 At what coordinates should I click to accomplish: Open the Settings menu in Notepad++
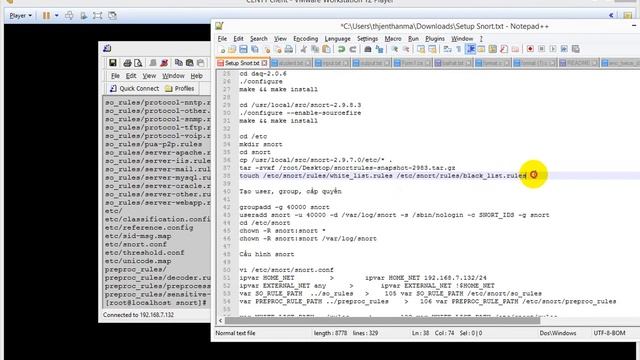(367, 38)
